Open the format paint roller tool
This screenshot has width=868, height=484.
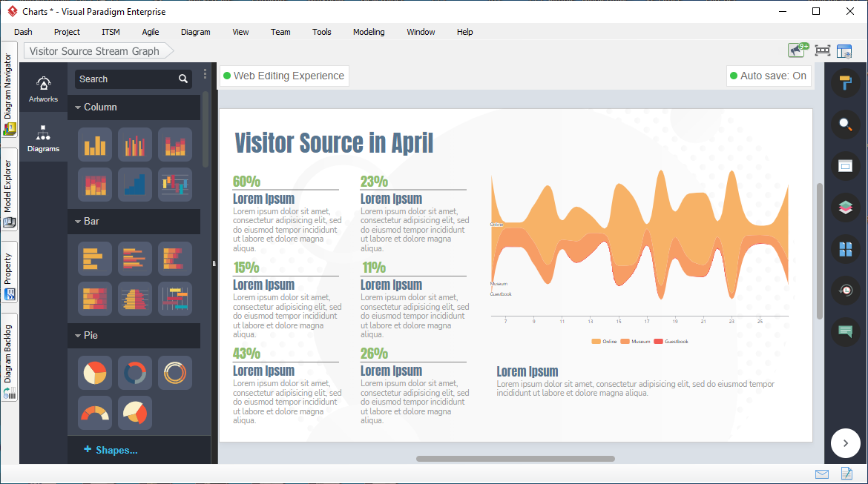[845, 83]
